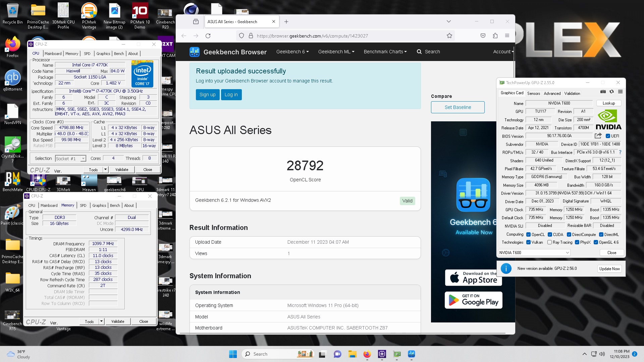Expand the Geekbench ML menu
The height and width of the screenshot is (362, 644).
pyautogui.click(x=336, y=52)
